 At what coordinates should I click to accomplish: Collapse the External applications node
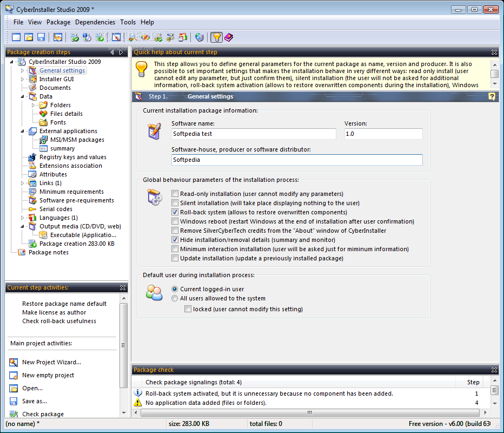coord(23,131)
